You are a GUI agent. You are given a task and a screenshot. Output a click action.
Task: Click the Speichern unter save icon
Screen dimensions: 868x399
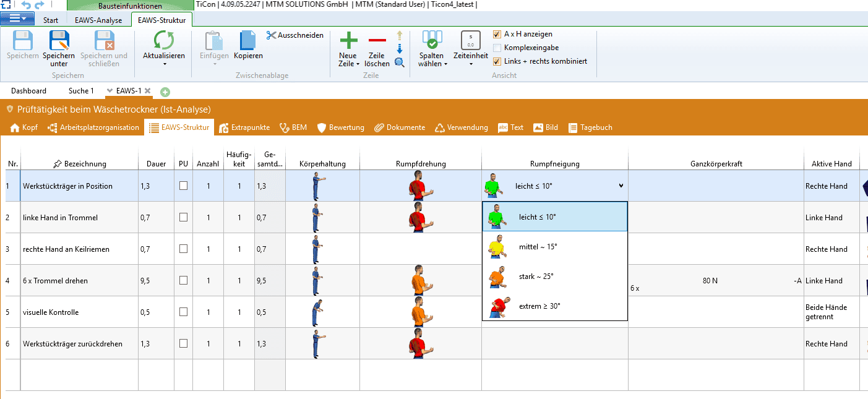[59, 41]
